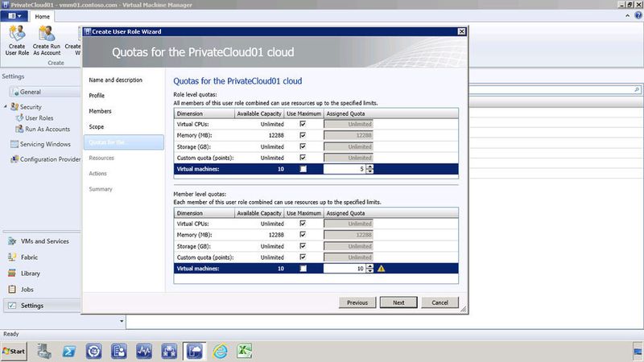Image resolution: width=644 pixels, height=362 pixels.
Task: Click the warning icon beside member Virtual machines quota
Action: [x=381, y=269]
